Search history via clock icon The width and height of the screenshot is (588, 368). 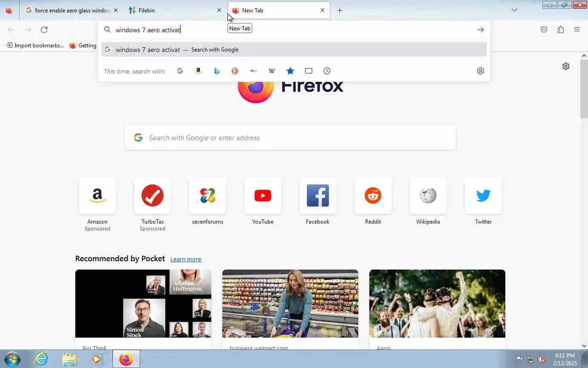(x=327, y=71)
